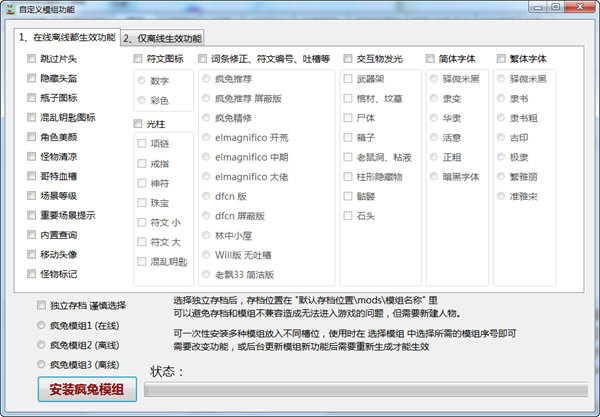Select Will版 无吐槽 option
Screen dimensions: 600x417
click(206, 254)
